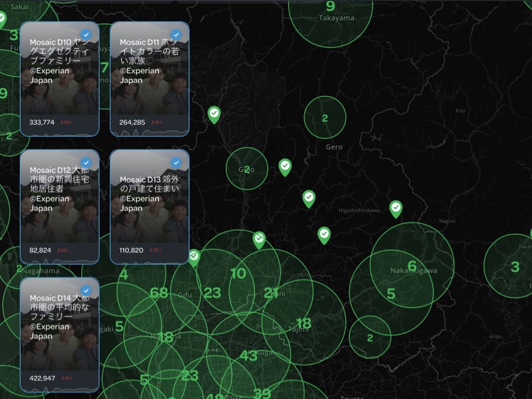Toggle the Mosaic D12 card checkmark
The height and width of the screenshot is (399, 532).
(86, 163)
